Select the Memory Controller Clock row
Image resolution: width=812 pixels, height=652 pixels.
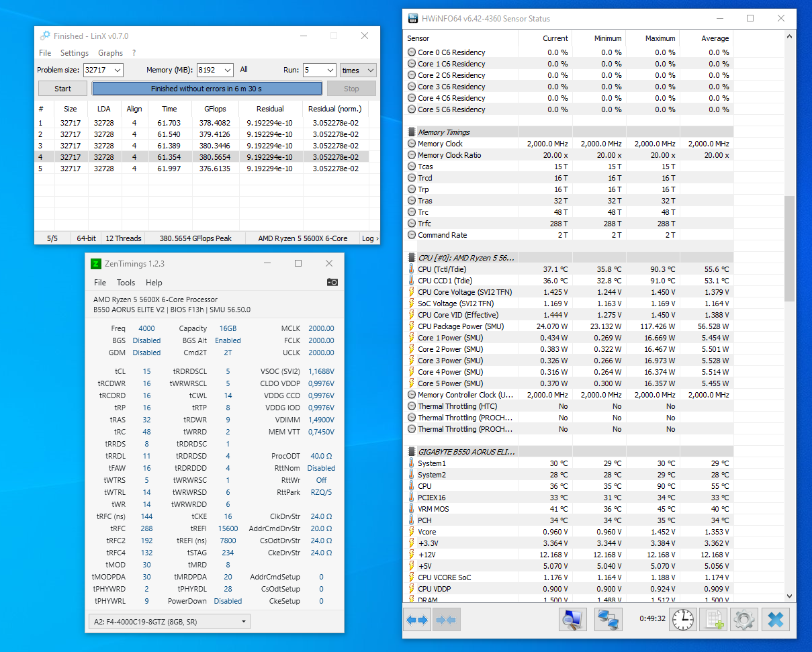[568, 395]
